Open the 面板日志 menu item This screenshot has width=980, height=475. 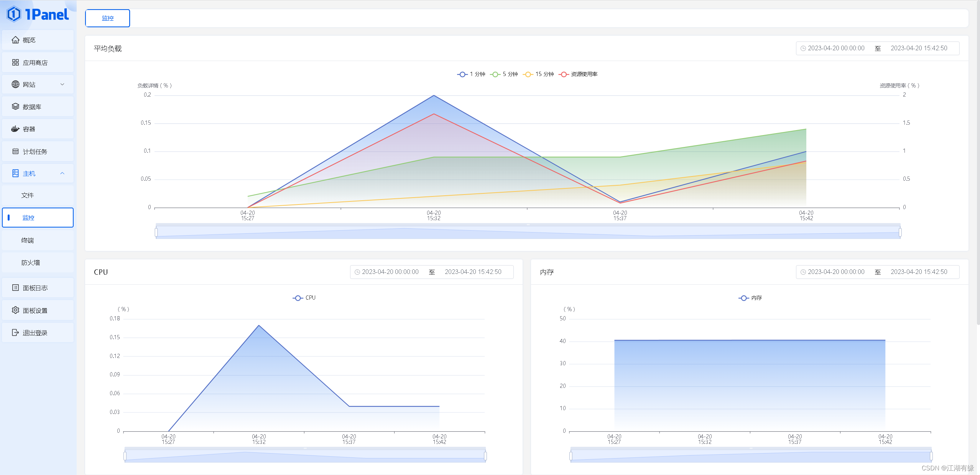(x=38, y=288)
